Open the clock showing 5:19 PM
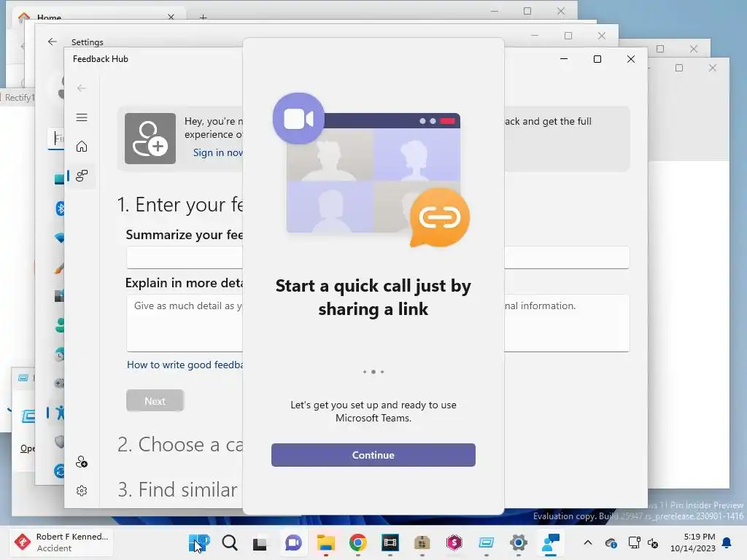This screenshot has width=747, height=560. 693,542
